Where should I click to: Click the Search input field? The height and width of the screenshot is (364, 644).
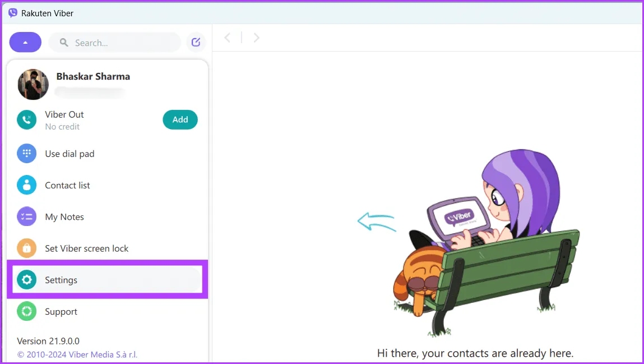(x=114, y=42)
